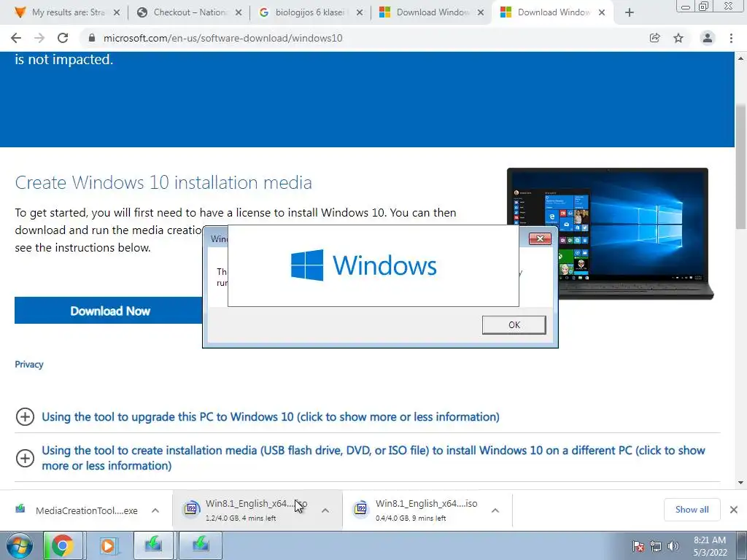Click the Action Center flag tray icon

point(638,546)
